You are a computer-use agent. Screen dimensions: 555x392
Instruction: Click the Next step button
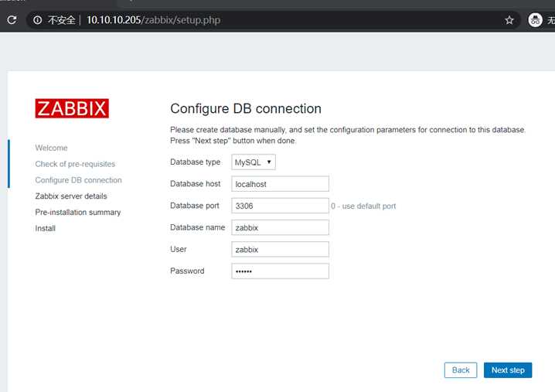[508, 370]
